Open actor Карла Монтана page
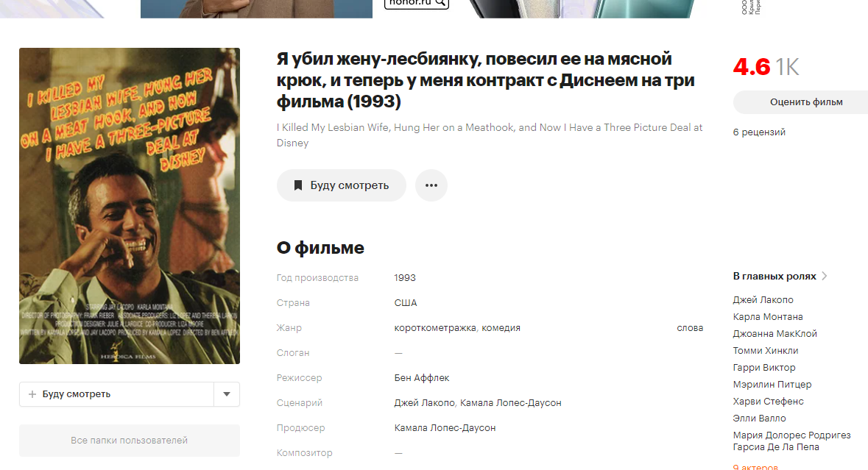The image size is (868, 470). 768,317
